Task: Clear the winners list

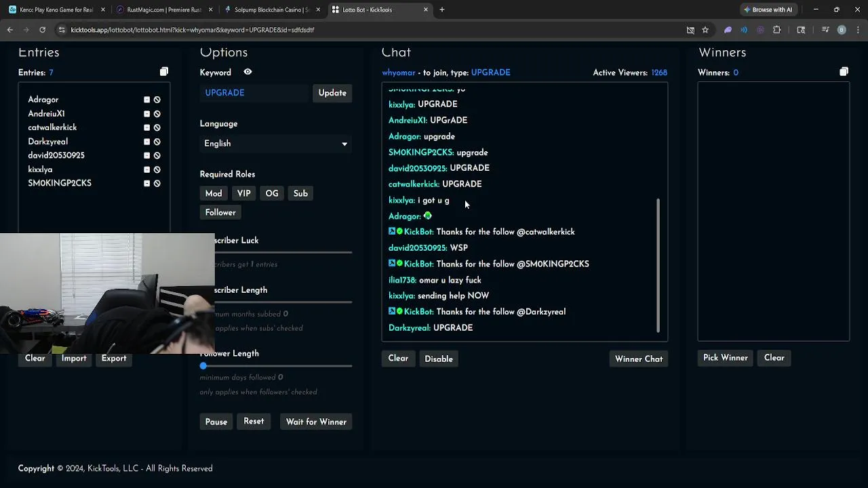Action: pyautogui.click(x=774, y=358)
